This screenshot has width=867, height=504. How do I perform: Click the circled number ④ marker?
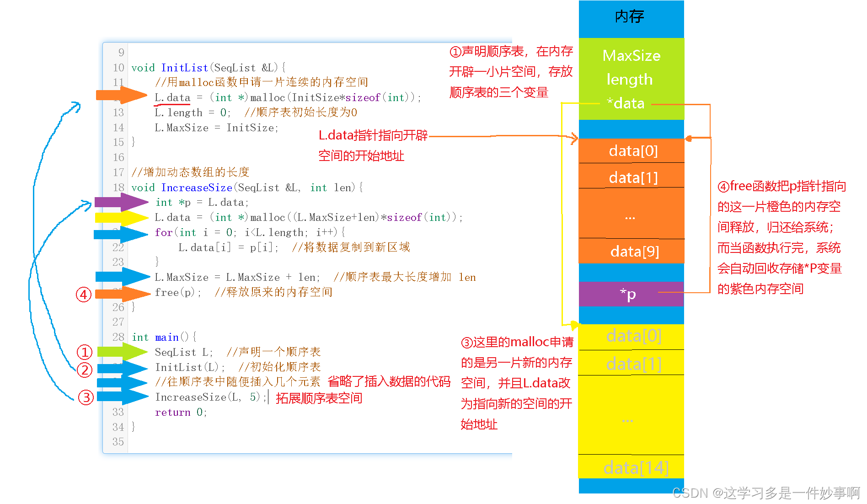tap(83, 295)
